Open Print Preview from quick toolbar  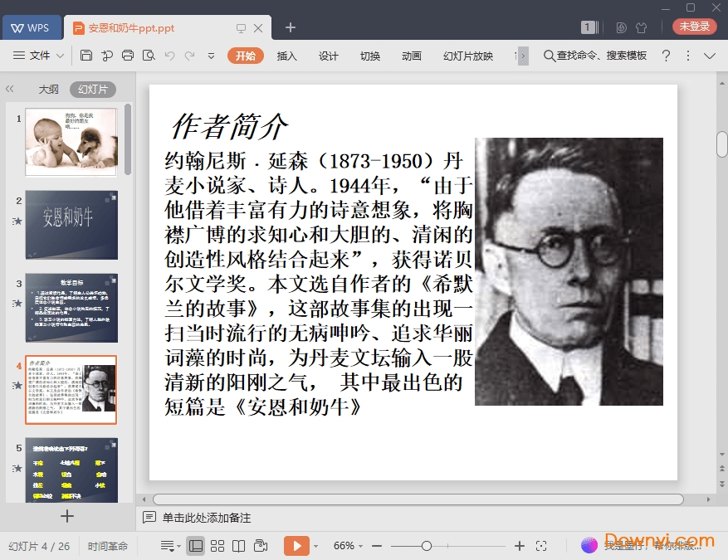coord(149,56)
